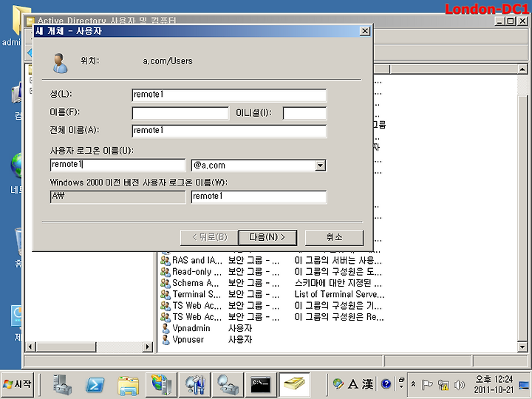This screenshot has width=532, height=399.
Task: Click 'List of Terminal Serve...' description text
Action: pyautogui.click(x=339, y=294)
